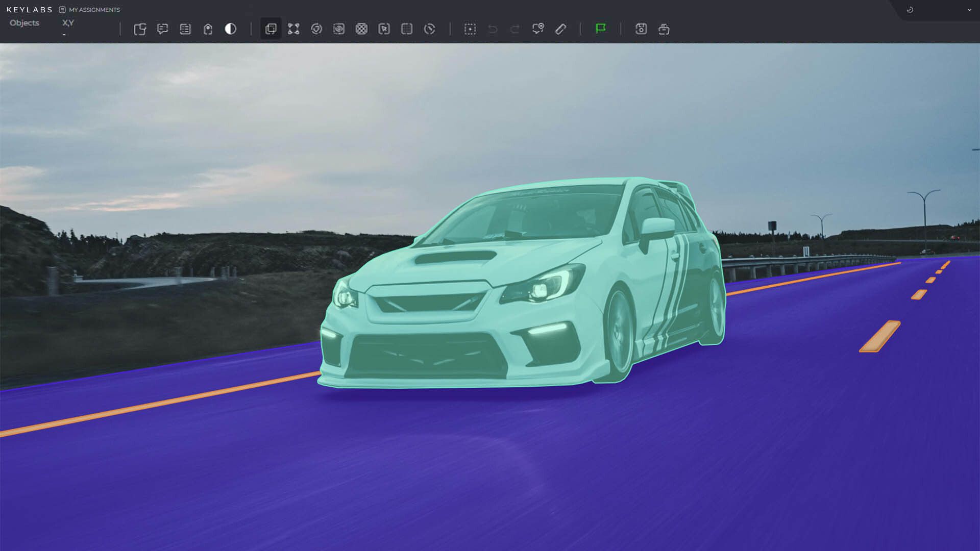Click the comments speech bubble icon
Viewport: 980px width, 551px height.
pos(163,29)
